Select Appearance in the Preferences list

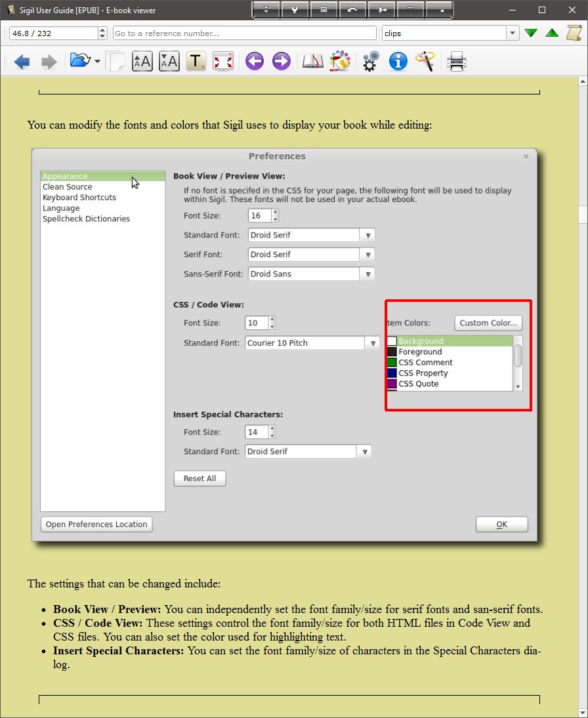[102, 176]
